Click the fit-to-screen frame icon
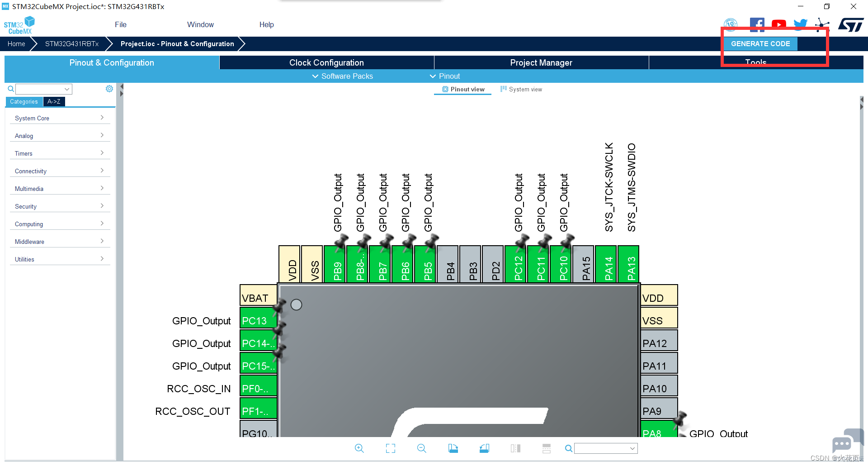Viewport: 868px width, 466px height. tap(391, 448)
